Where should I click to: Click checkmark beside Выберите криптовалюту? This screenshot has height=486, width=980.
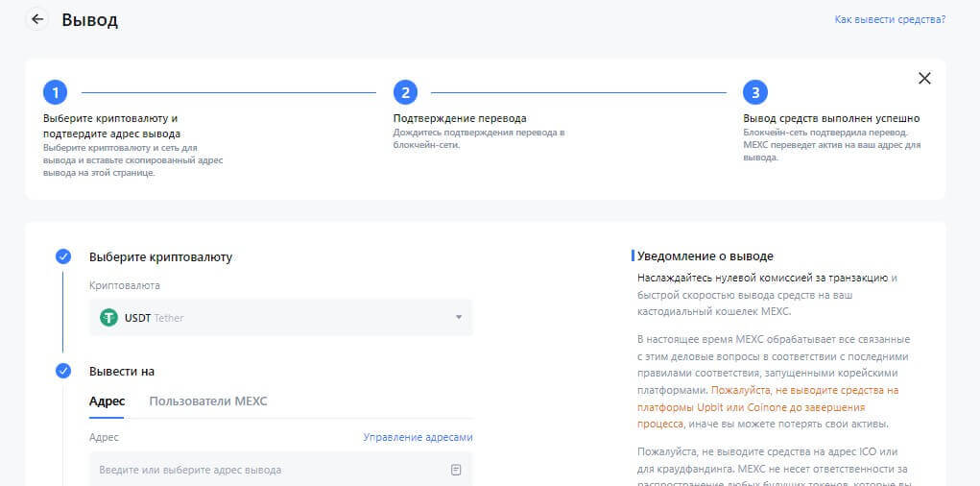[x=63, y=256]
